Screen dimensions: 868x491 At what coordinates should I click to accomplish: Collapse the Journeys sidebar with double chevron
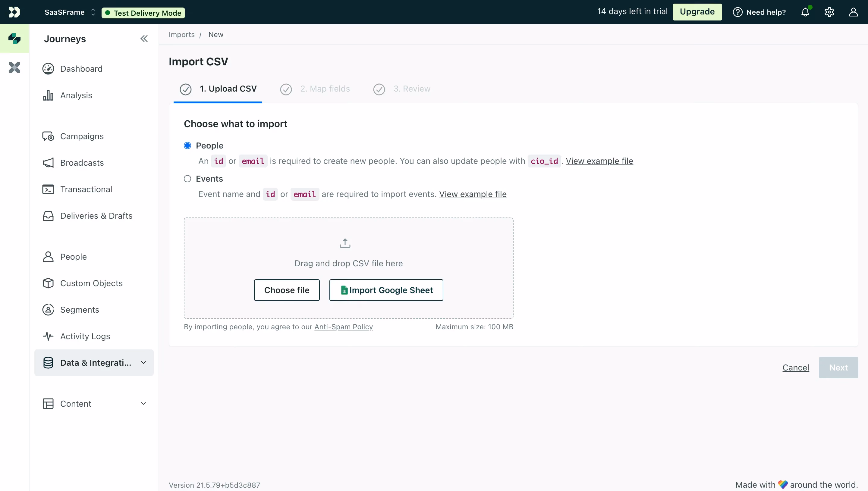tap(144, 39)
